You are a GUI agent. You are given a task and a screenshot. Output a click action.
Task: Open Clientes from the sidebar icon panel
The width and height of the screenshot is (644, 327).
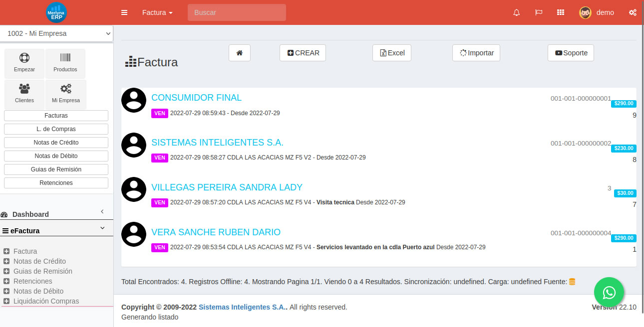[24, 94]
